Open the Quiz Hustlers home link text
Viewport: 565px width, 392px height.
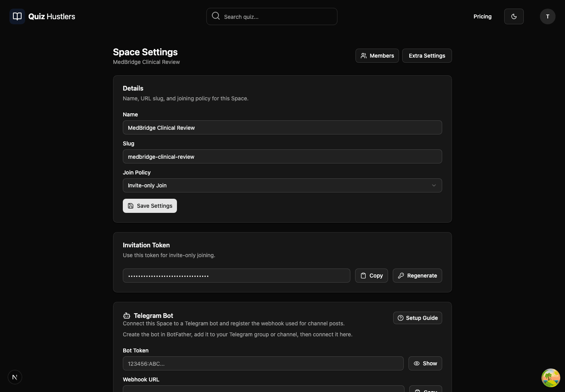52,16
